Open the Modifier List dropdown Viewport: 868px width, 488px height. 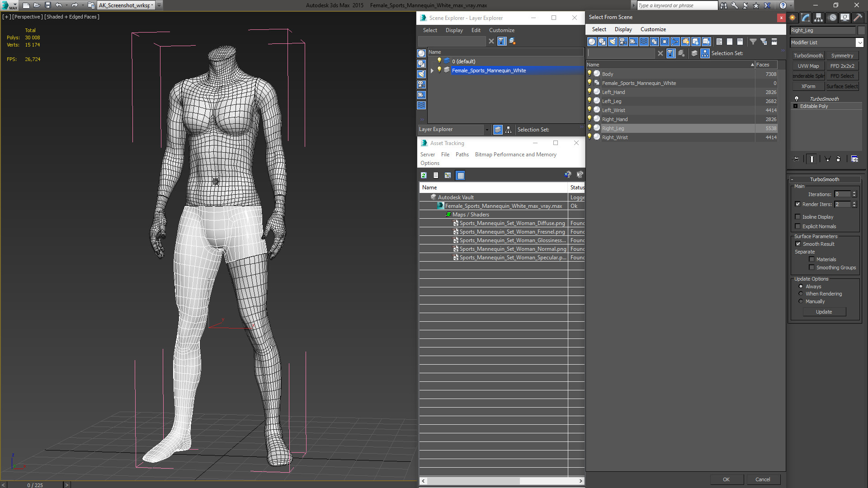tap(859, 42)
